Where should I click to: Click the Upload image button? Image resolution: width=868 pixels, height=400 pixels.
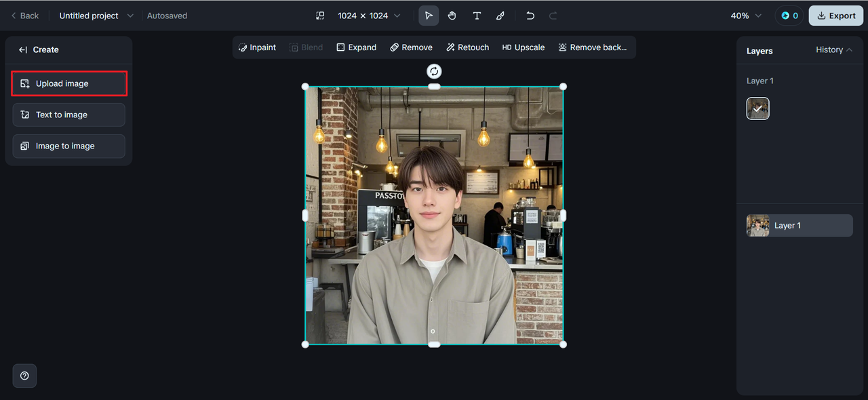point(68,83)
